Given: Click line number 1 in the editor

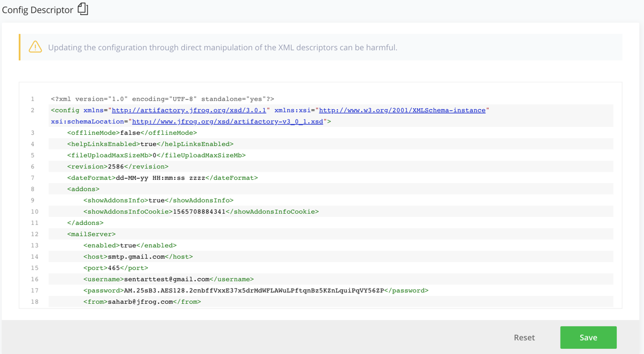Looking at the screenshot, I should (32, 99).
